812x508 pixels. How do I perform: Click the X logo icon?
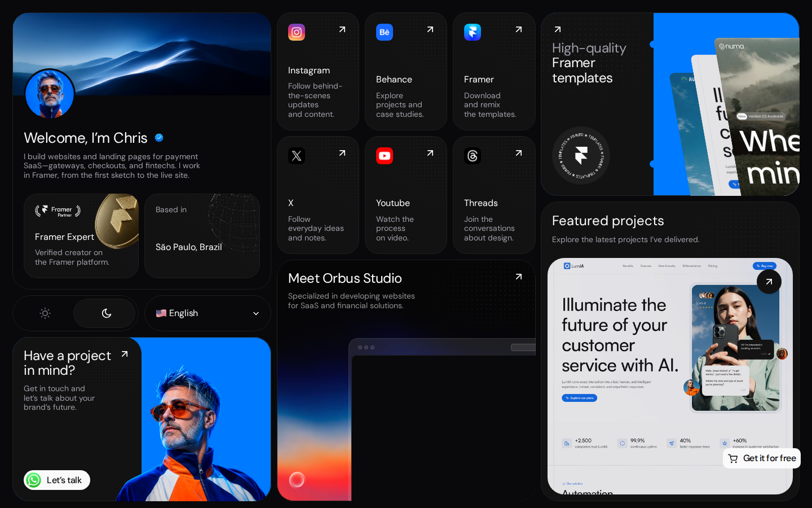[x=297, y=156]
